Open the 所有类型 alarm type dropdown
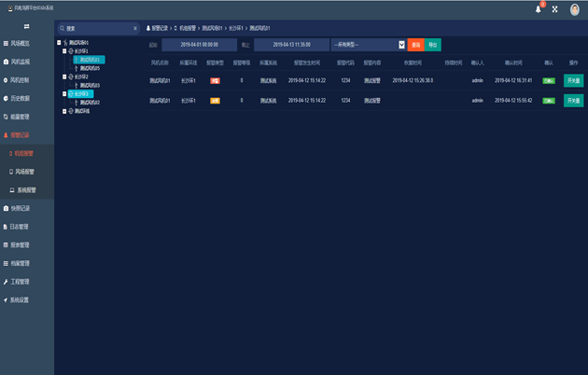The image size is (588, 375). 369,45
